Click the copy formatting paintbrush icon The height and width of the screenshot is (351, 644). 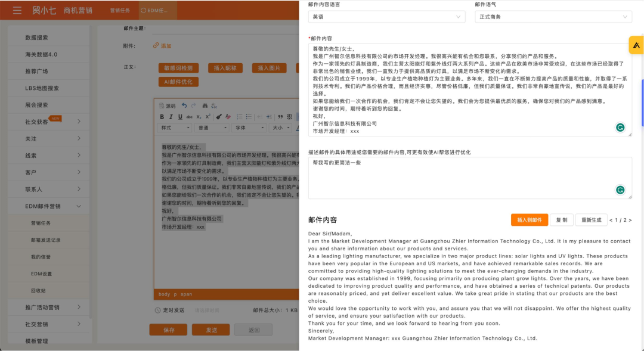pos(218,117)
